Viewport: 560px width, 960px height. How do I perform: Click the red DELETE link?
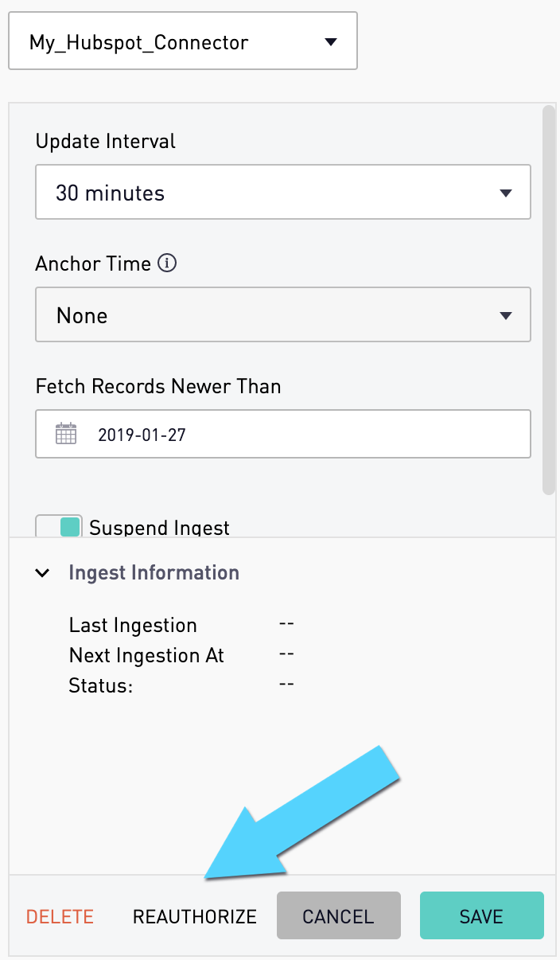tap(60, 916)
